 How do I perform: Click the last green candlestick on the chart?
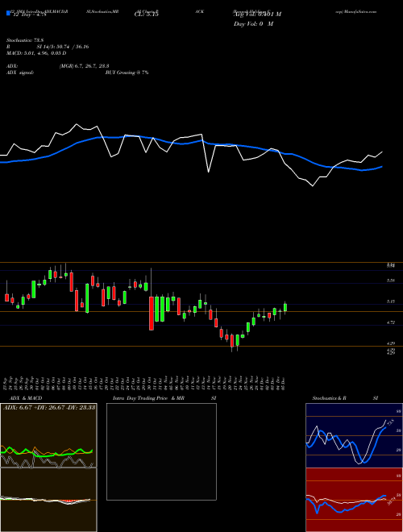click(x=285, y=307)
